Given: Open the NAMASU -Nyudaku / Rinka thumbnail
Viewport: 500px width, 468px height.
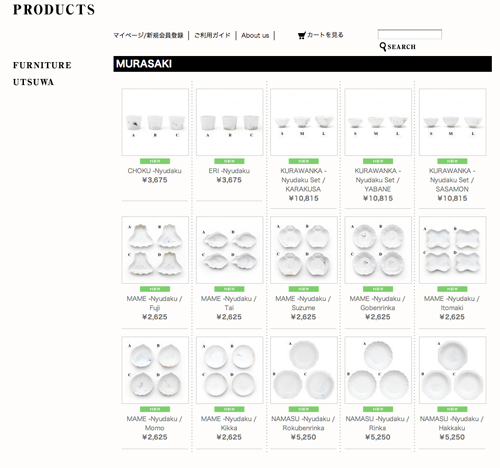Looking at the screenshot, I should tap(378, 370).
